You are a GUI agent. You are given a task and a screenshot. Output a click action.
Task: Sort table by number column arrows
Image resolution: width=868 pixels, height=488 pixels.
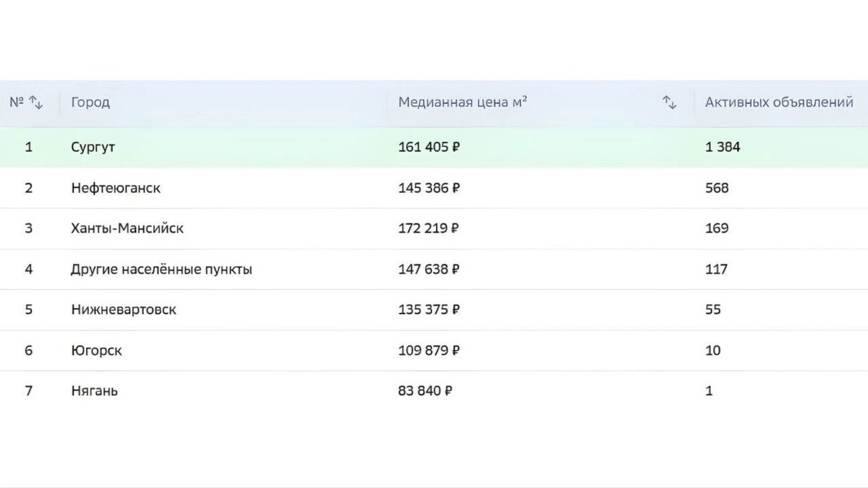tap(35, 103)
